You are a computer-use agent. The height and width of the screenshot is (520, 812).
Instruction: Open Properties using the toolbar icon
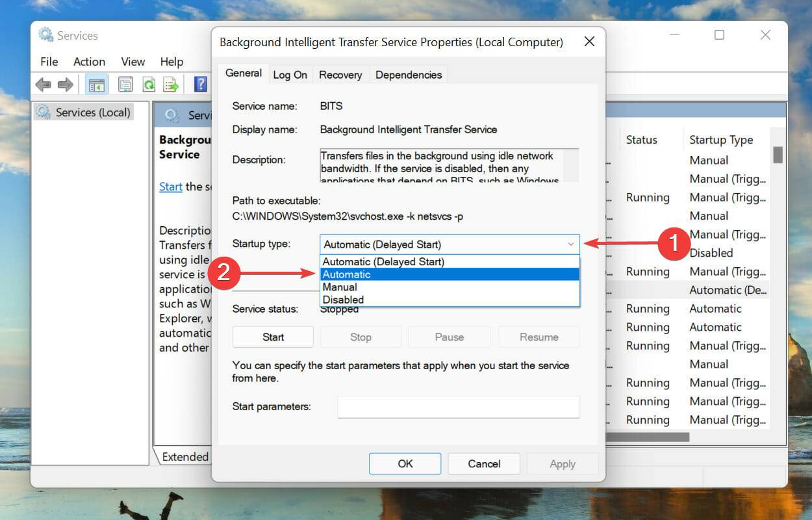[x=125, y=84]
